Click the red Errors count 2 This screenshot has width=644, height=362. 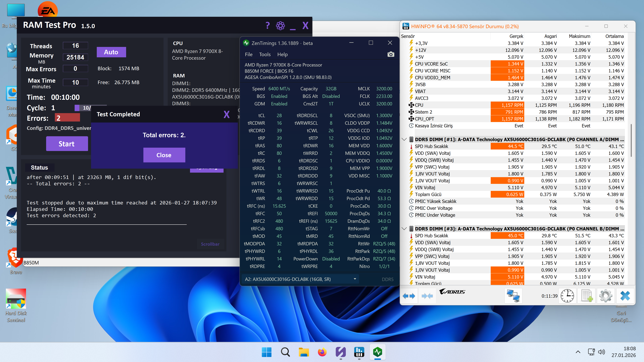(x=67, y=118)
